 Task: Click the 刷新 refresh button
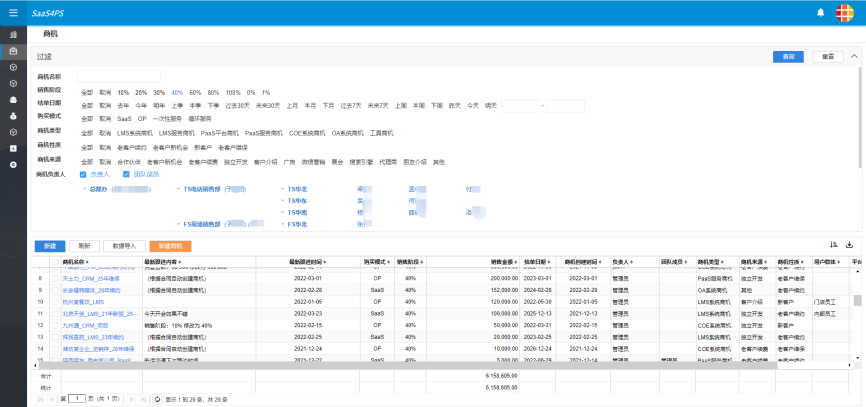(x=84, y=246)
